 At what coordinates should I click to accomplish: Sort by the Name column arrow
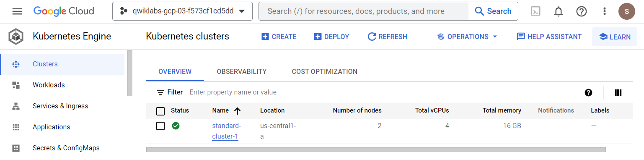(x=237, y=111)
